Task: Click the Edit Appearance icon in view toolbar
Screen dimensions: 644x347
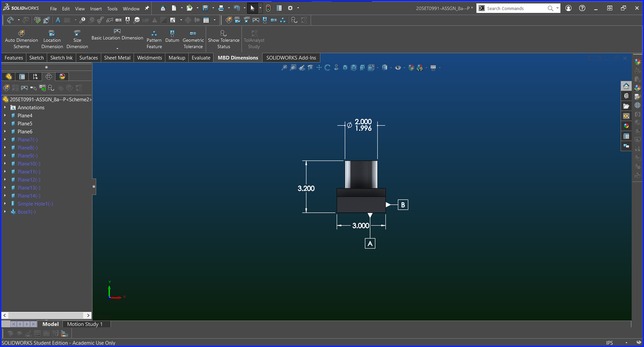Action: click(411, 68)
